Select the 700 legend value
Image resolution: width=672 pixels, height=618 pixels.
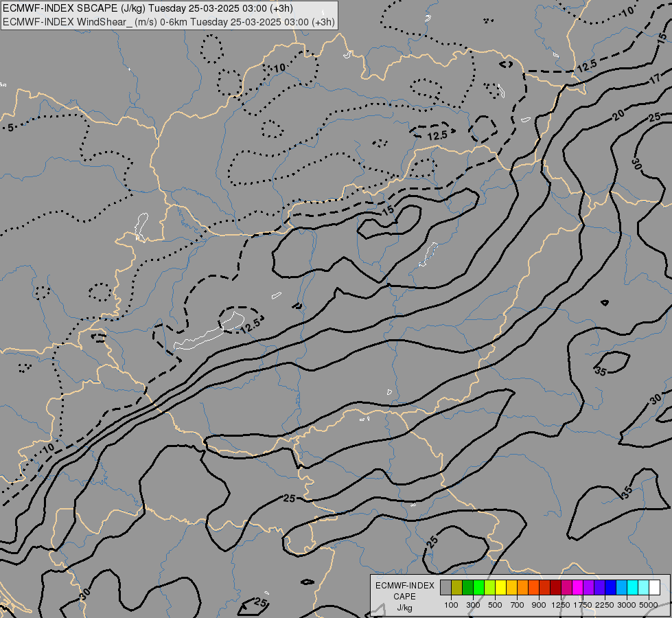[x=518, y=605]
